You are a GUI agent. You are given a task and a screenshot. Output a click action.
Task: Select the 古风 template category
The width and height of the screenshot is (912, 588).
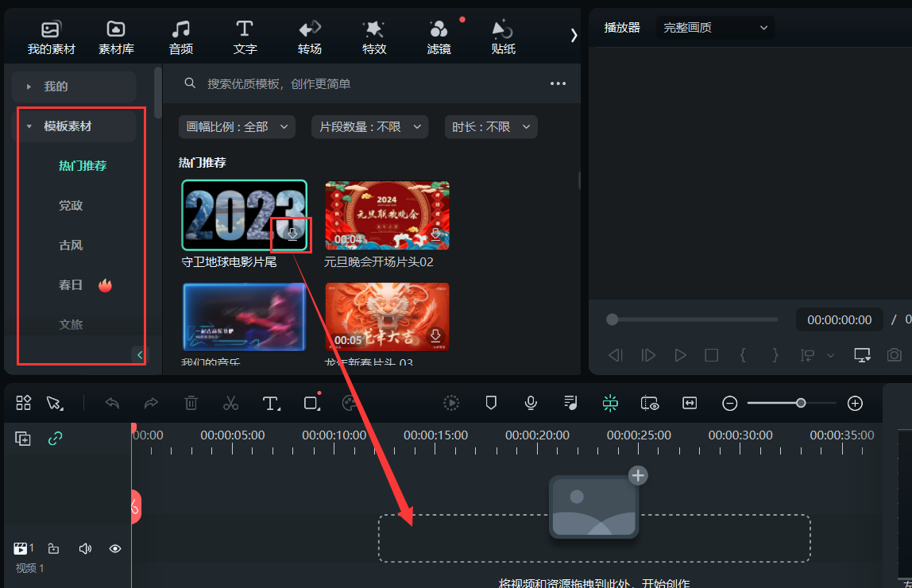pyautogui.click(x=71, y=246)
